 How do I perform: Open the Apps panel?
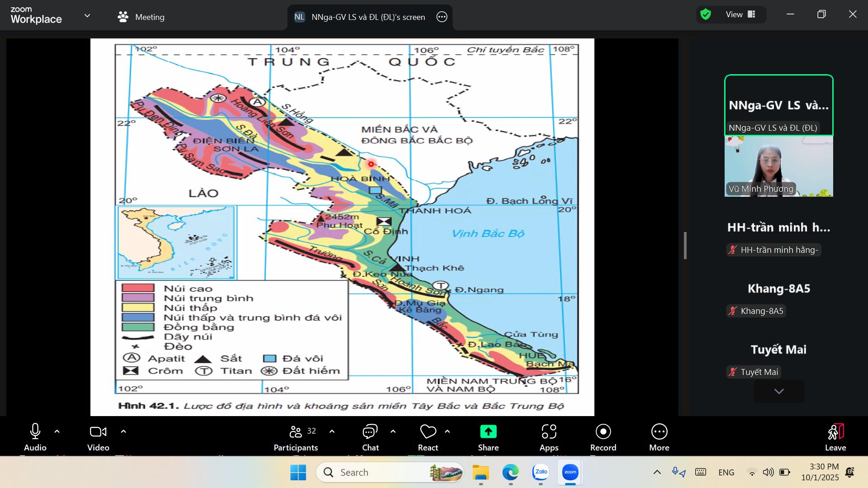click(x=549, y=437)
